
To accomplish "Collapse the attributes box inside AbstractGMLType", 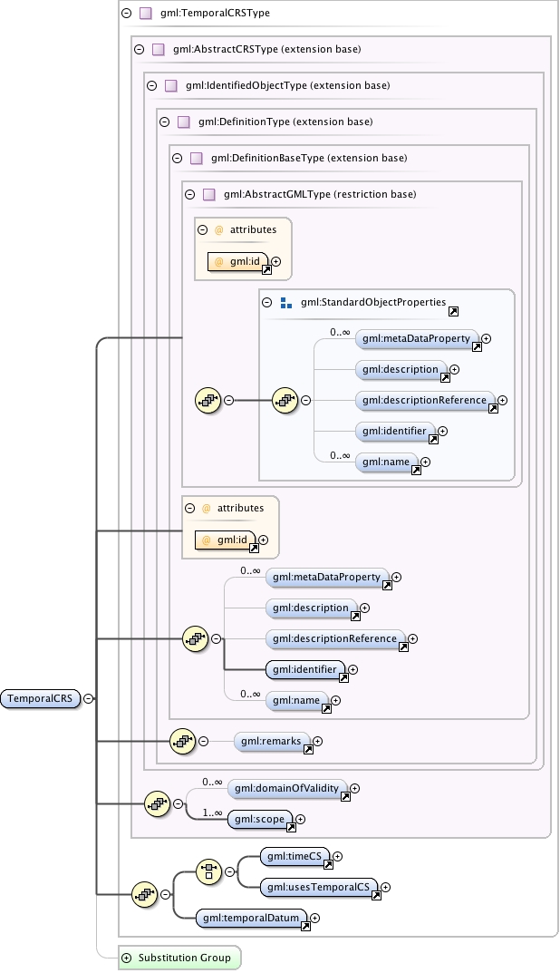I will click(202, 229).
